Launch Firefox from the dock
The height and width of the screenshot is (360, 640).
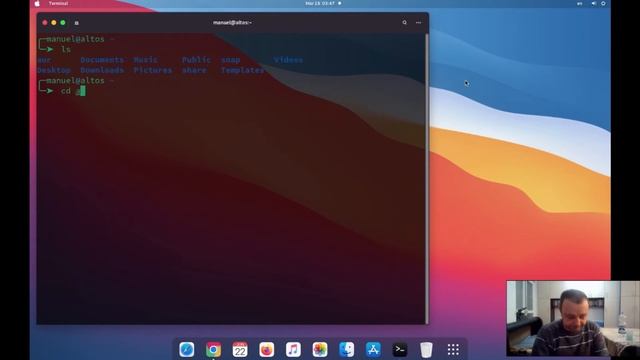click(267, 349)
